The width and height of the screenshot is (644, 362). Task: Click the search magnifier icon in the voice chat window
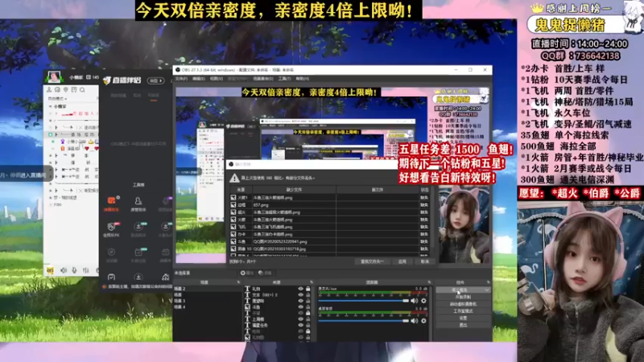82,90
